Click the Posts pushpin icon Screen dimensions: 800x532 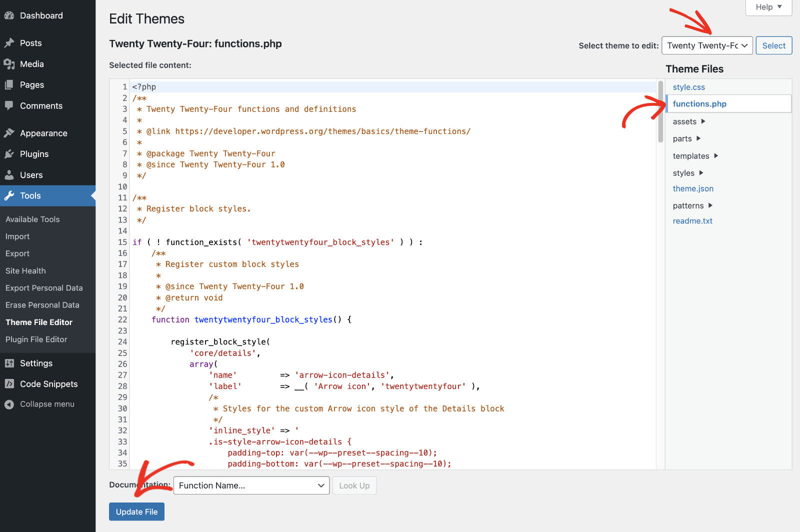click(x=9, y=43)
